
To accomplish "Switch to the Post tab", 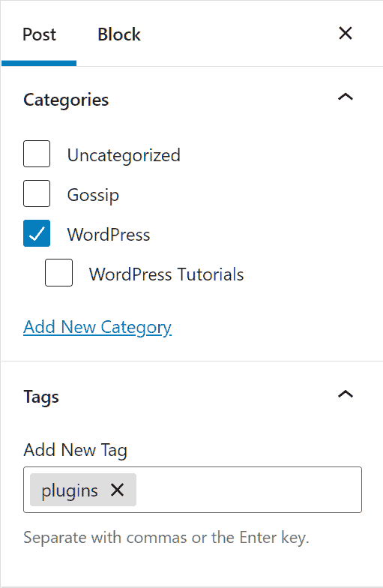I will pos(39,34).
